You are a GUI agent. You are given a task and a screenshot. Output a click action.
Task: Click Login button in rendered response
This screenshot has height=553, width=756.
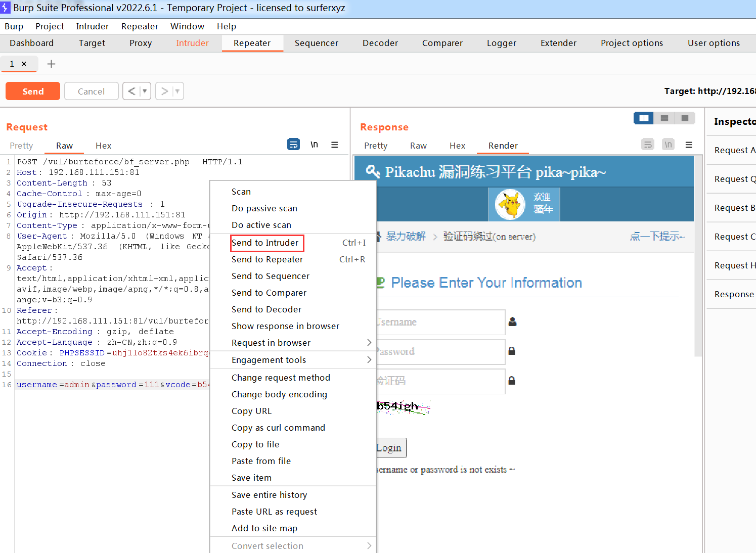[389, 447]
